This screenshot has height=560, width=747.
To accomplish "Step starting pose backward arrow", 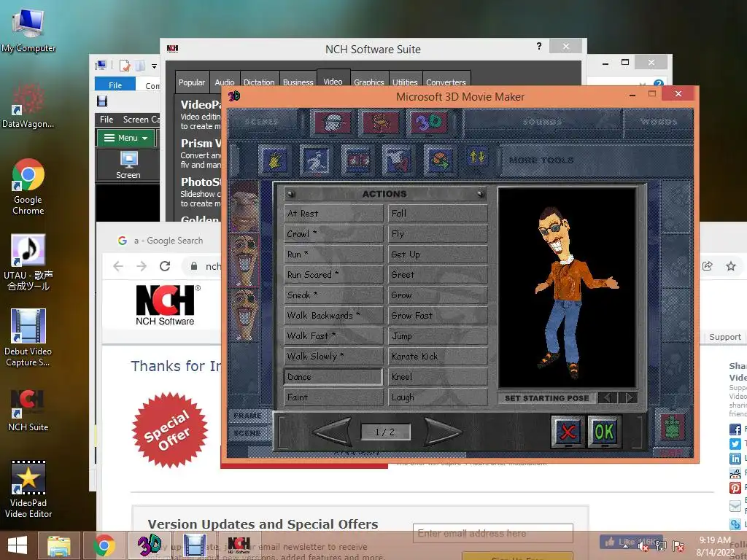I will click(x=608, y=397).
